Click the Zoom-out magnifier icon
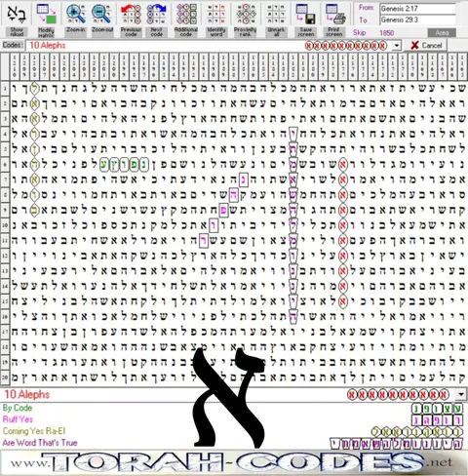The width and height of the screenshot is (468, 476). point(101,14)
